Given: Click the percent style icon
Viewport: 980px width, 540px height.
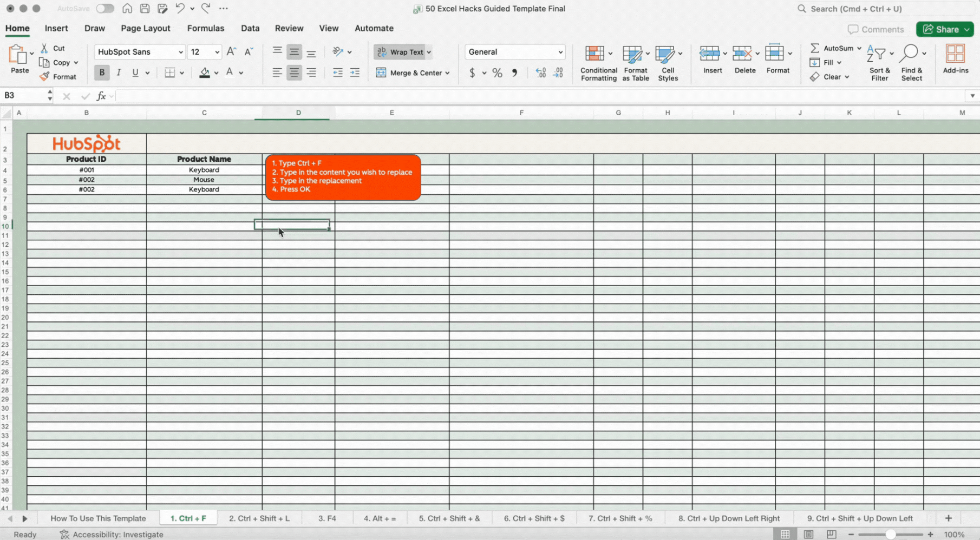Looking at the screenshot, I should pyautogui.click(x=497, y=73).
